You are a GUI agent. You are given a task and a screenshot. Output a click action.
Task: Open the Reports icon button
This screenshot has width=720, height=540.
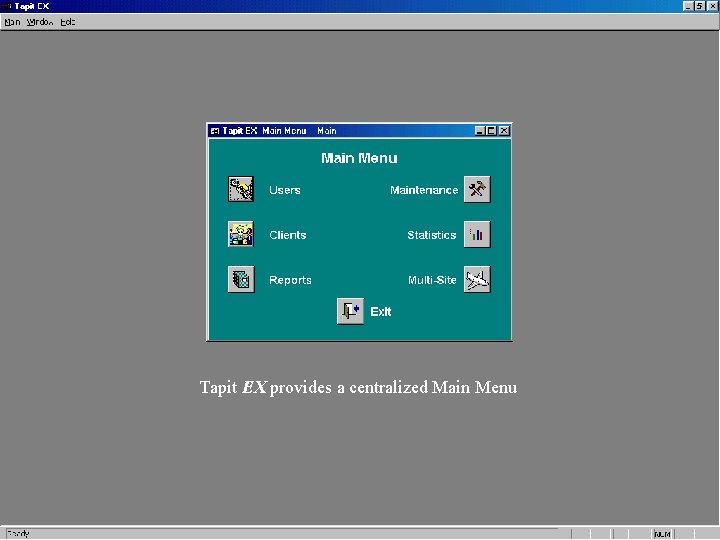pos(241,279)
